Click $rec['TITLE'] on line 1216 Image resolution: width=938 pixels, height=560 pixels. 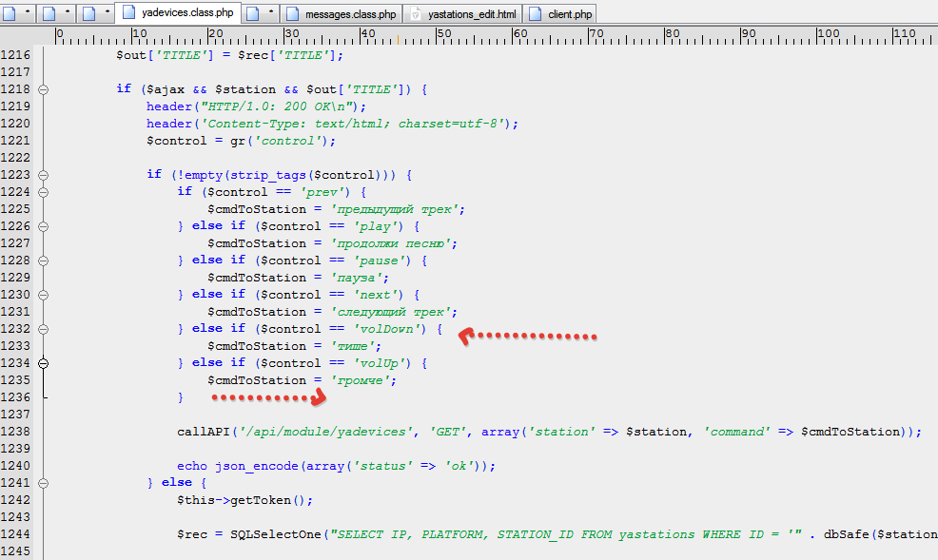(286, 55)
